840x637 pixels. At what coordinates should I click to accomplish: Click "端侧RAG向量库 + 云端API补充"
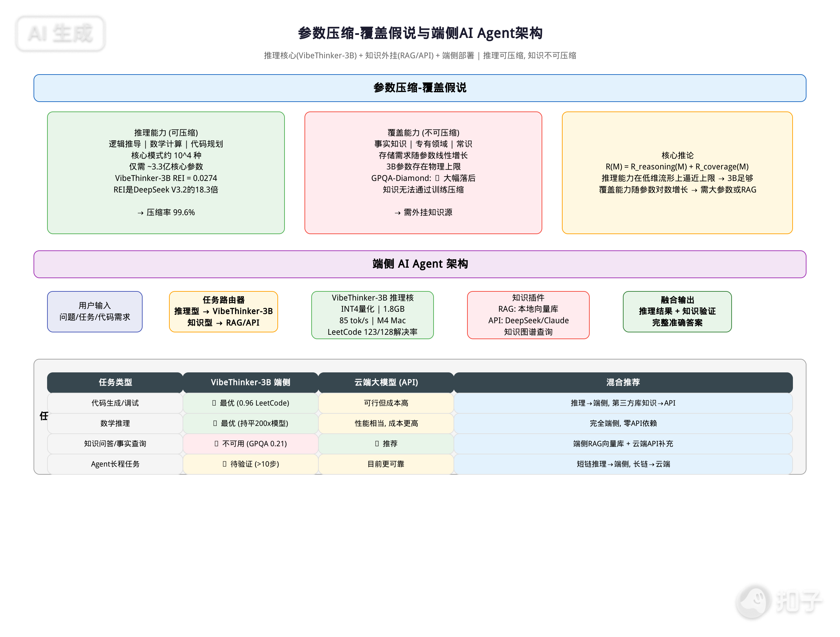point(623,444)
